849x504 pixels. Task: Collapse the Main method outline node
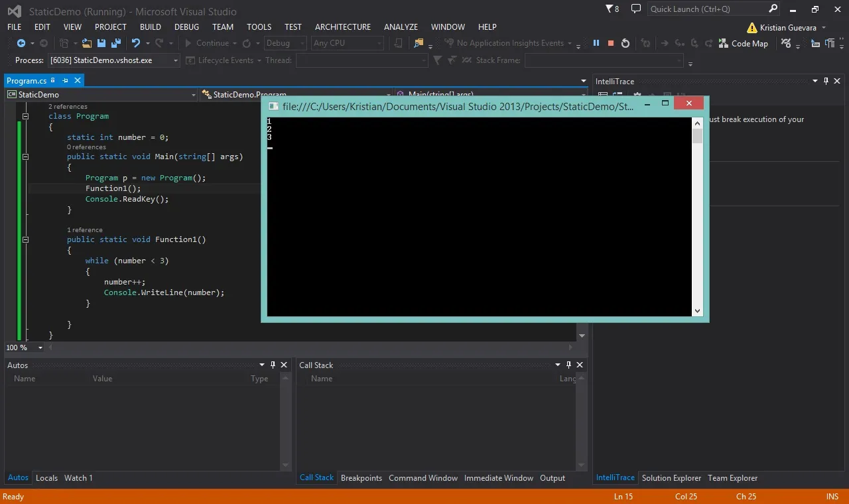(26, 157)
